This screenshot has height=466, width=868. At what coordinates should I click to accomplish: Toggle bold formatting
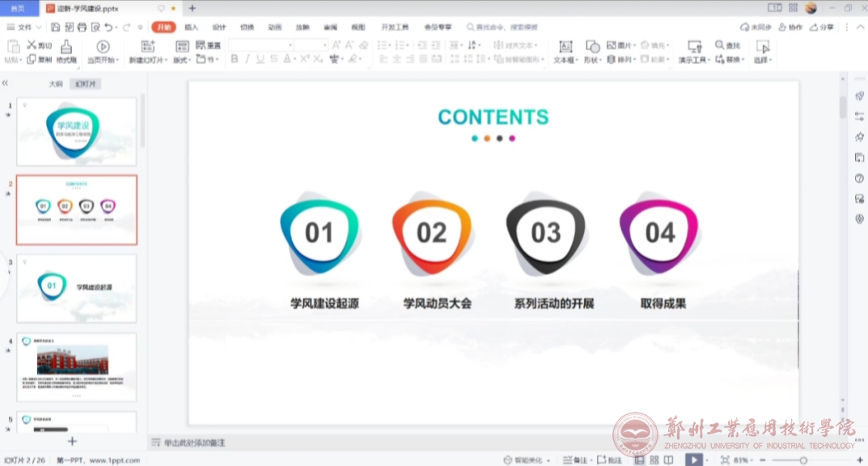pyautogui.click(x=235, y=59)
